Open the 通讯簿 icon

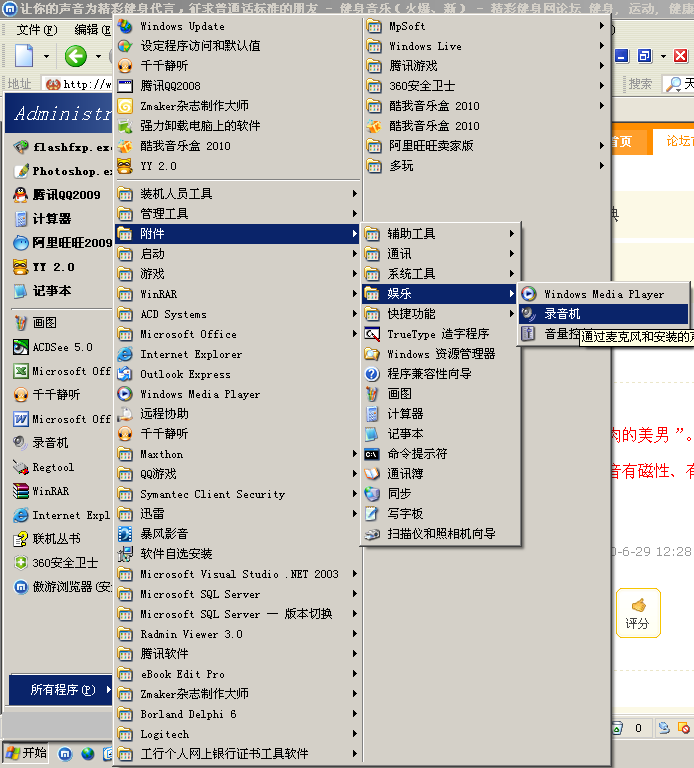372,474
